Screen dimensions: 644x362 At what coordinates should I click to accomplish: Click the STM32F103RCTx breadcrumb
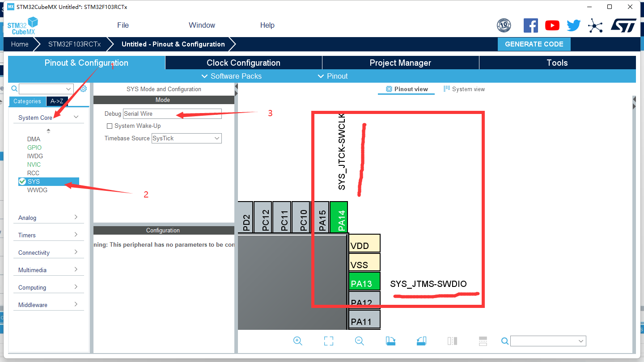pos(75,44)
